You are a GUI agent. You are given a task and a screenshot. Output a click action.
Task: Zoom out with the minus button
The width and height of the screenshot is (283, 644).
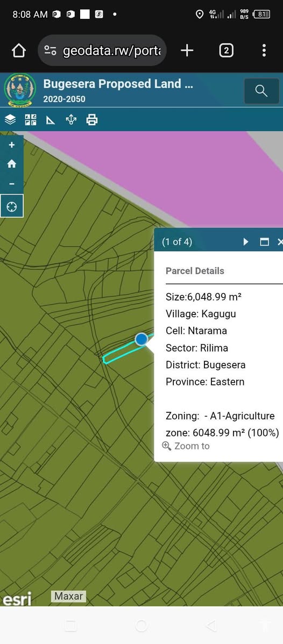(11, 184)
